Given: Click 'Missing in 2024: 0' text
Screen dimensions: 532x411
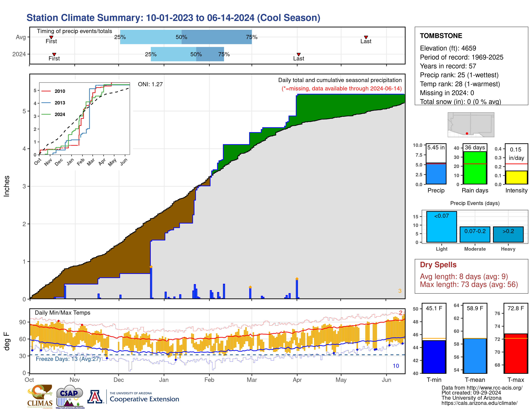Looking at the screenshot, I should pos(447,93).
